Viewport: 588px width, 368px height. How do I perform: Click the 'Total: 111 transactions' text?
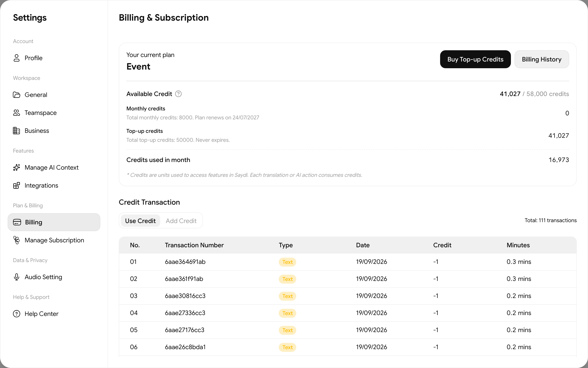[x=551, y=220]
